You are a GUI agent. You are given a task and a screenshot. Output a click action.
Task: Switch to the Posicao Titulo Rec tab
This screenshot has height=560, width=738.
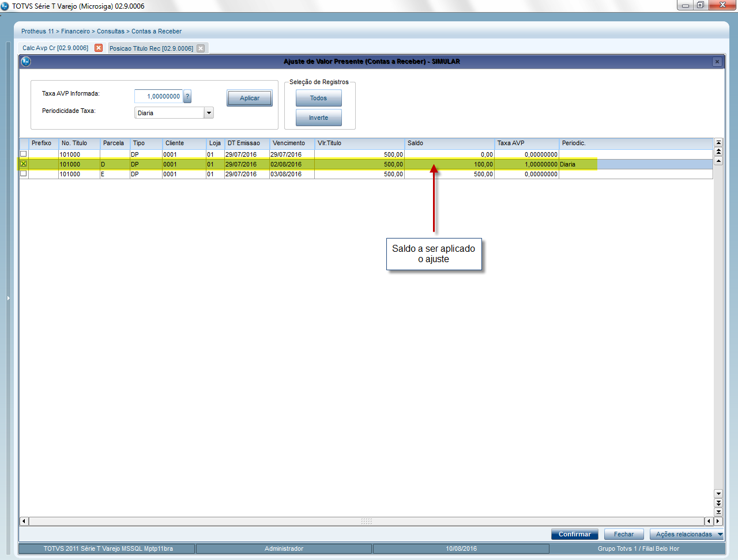pos(151,48)
